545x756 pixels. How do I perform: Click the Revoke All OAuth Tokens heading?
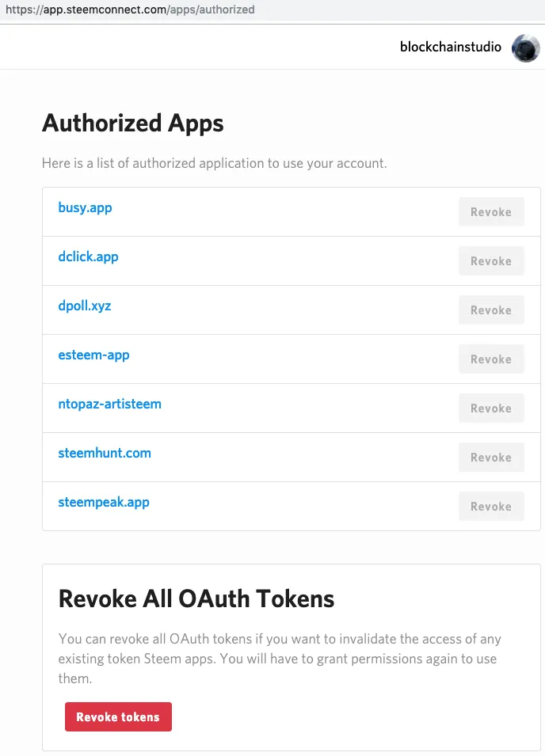196,598
